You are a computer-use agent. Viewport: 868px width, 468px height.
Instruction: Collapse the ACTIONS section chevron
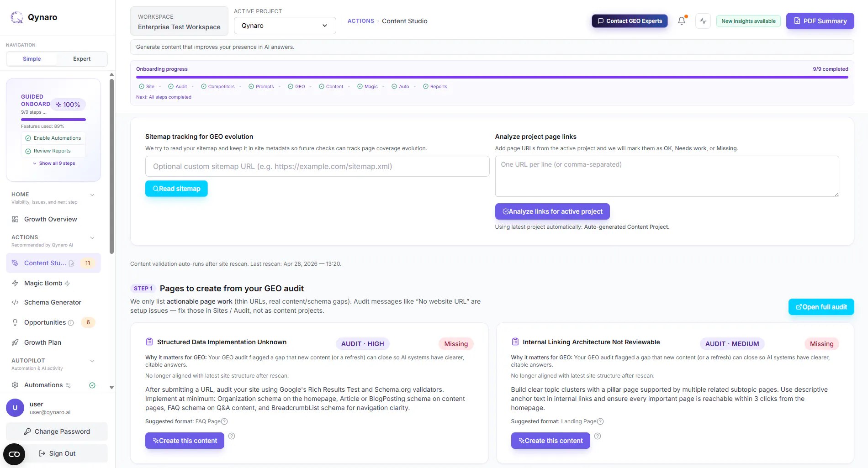pos(92,238)
